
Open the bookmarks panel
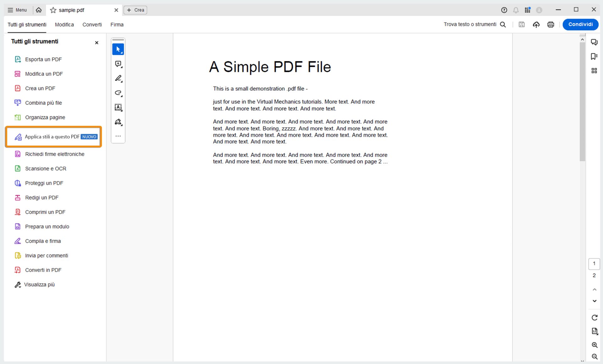(x=594, y=56)
